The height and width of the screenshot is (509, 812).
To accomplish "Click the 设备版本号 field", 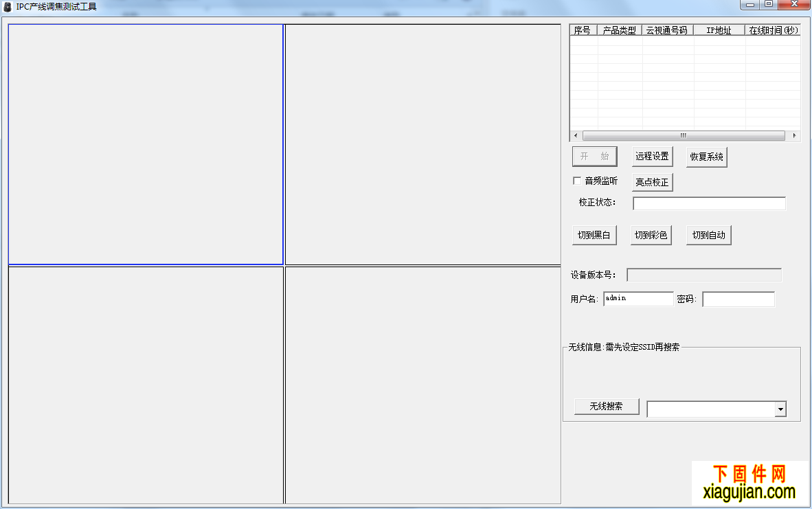I will [703, 275].
